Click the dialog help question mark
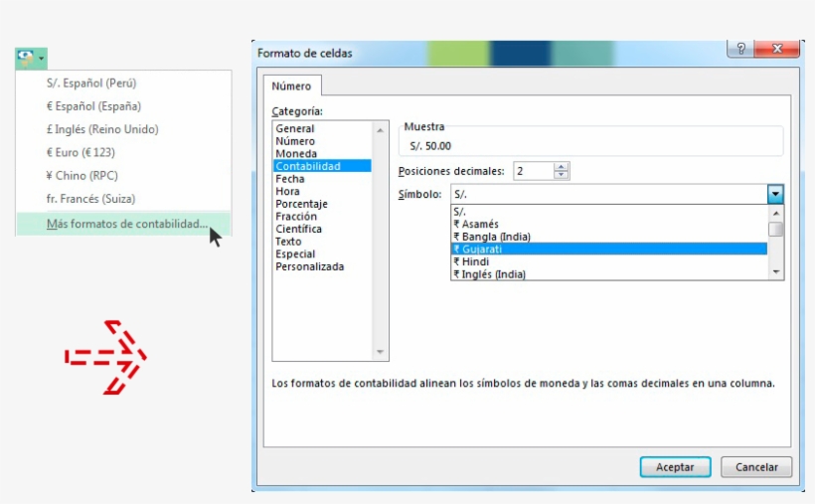The height and width of the screenshot is (504, 815). [740, 49]
